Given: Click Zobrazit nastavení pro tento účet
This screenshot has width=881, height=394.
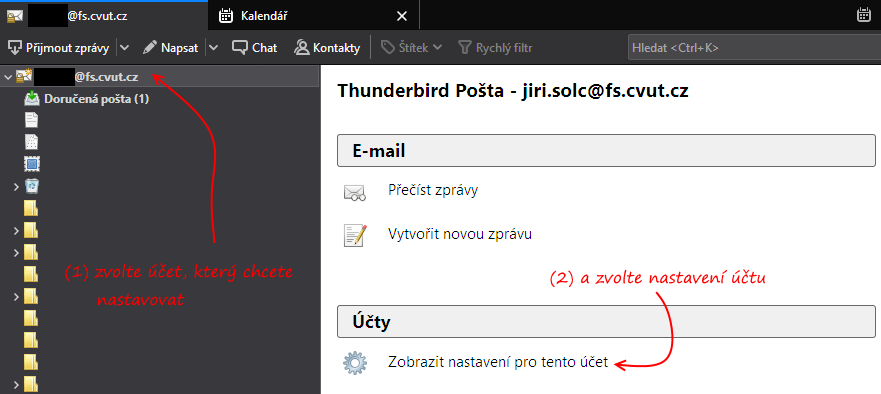Looking at the screenshot, I should coord(498,363).
